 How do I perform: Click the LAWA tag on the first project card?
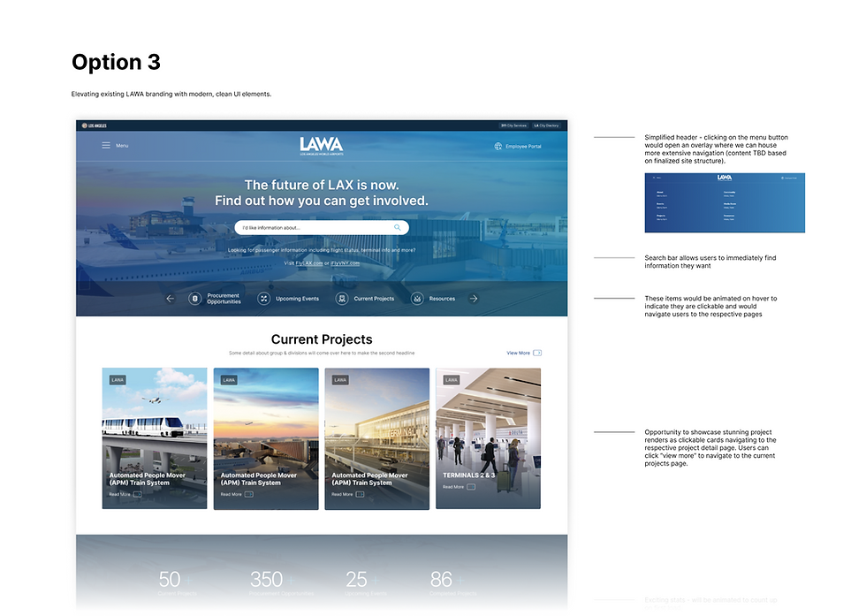118,379
